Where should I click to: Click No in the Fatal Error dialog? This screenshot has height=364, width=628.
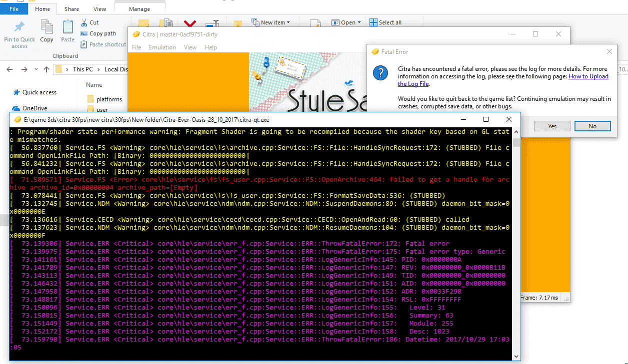tap(592, 126)
